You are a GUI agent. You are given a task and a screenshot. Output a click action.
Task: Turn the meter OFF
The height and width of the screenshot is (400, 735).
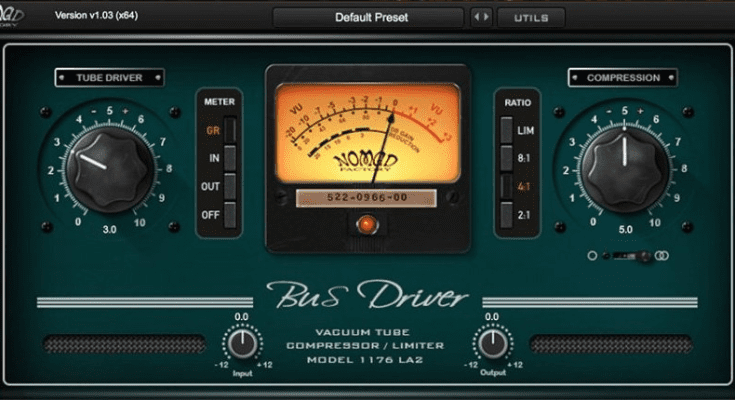(230, 214)
